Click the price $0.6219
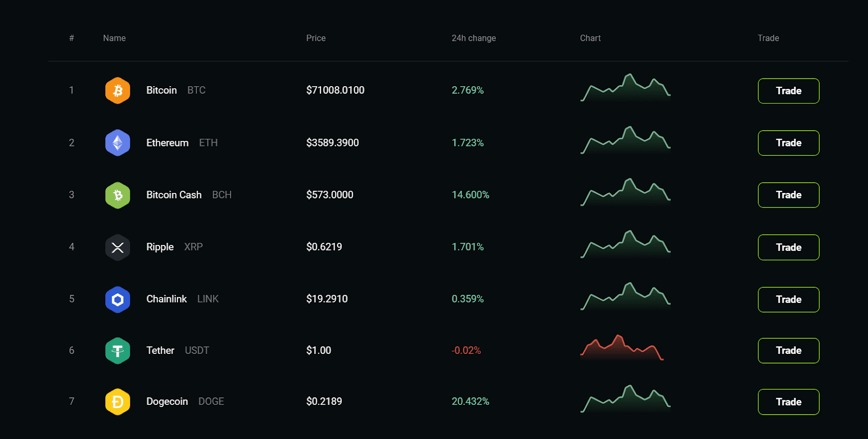Image resolution: width=868 pixels, height=439 pixels. (324, 247)
